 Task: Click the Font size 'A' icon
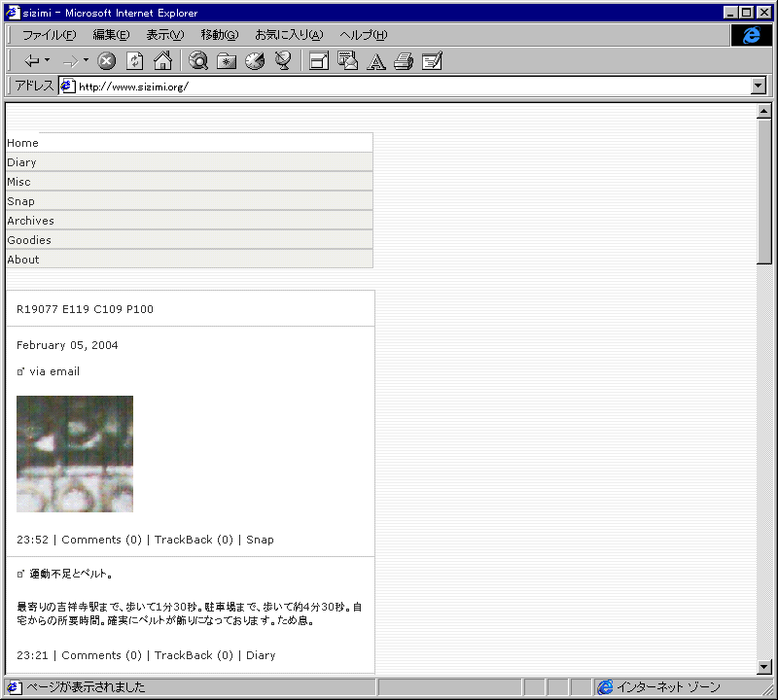pyautogui.click(x=376, y=62)
